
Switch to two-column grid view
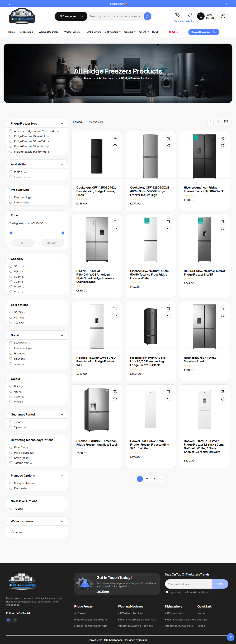click(x=218, y=122)
